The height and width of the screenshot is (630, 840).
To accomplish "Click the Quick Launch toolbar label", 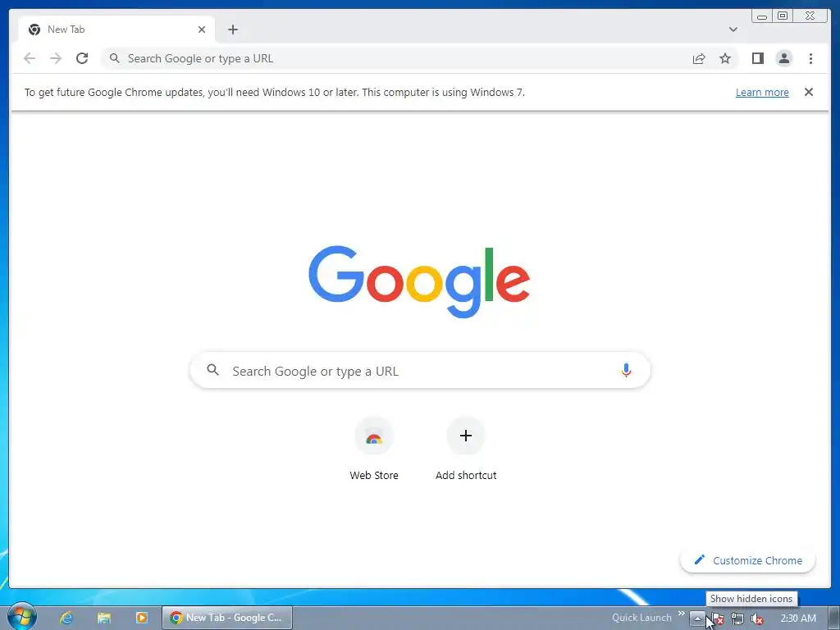I will click(641, 618).
